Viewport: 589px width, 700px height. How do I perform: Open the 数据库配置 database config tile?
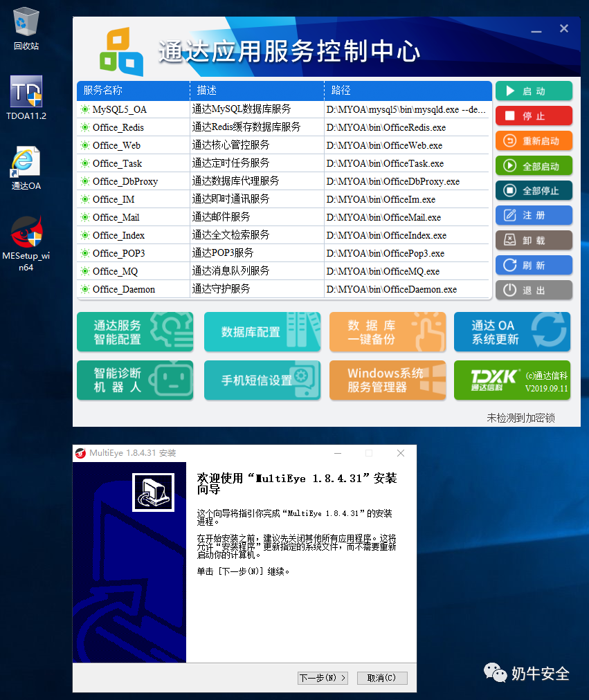point(262,332)
